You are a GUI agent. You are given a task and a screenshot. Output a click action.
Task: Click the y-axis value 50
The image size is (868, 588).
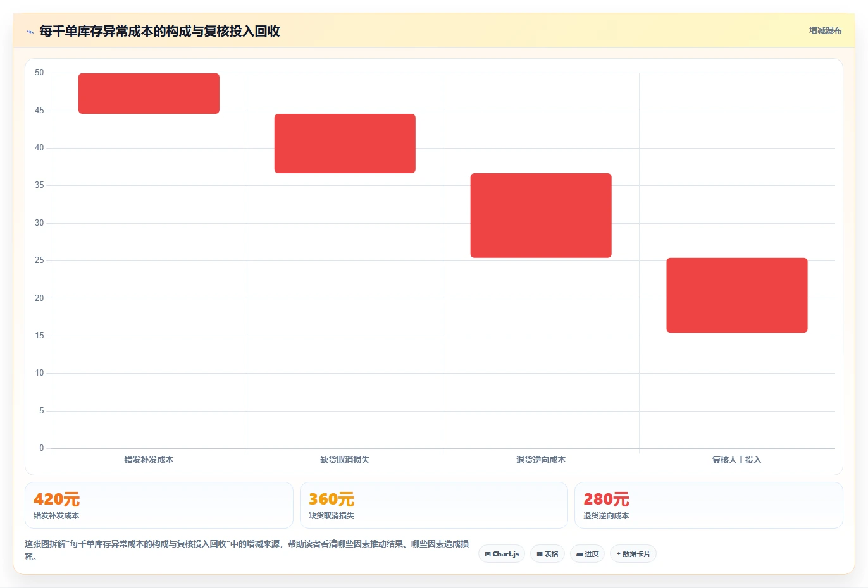point(39,73)
